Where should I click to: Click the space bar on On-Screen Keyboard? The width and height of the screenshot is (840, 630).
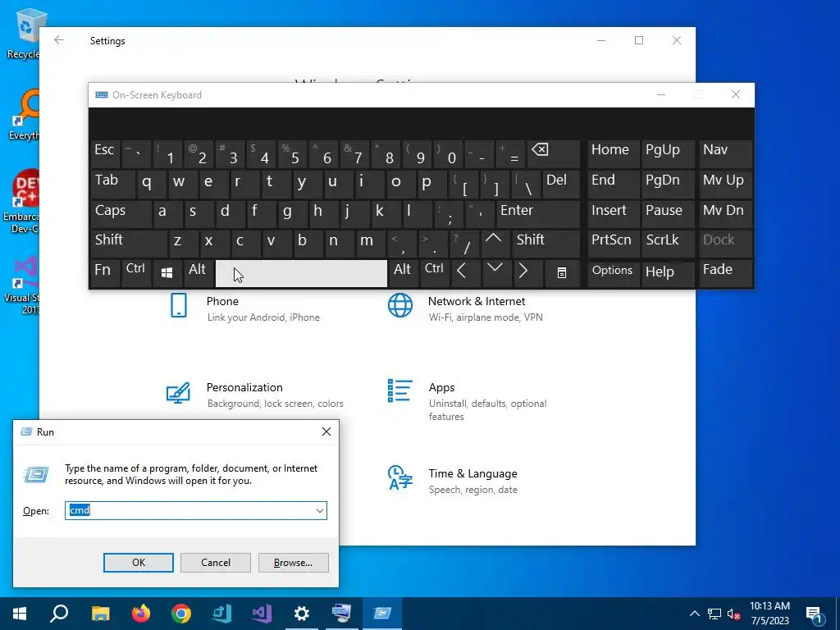pyautogui.click(x=301, y=273)
